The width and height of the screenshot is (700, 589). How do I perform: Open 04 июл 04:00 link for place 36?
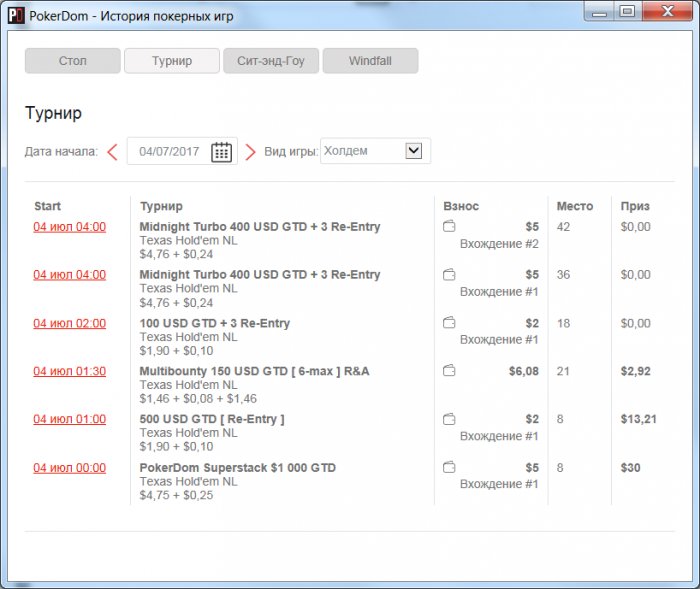point(70,275)
